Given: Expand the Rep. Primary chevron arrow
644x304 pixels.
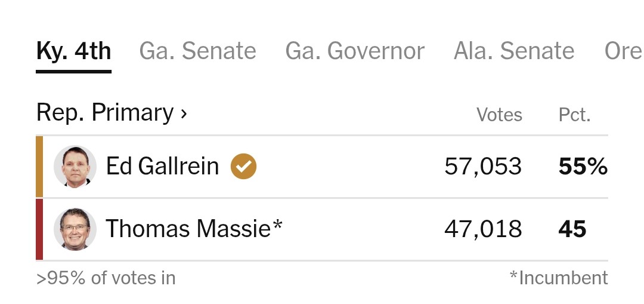Looking at the screenshot, I should tap(184, 113).
